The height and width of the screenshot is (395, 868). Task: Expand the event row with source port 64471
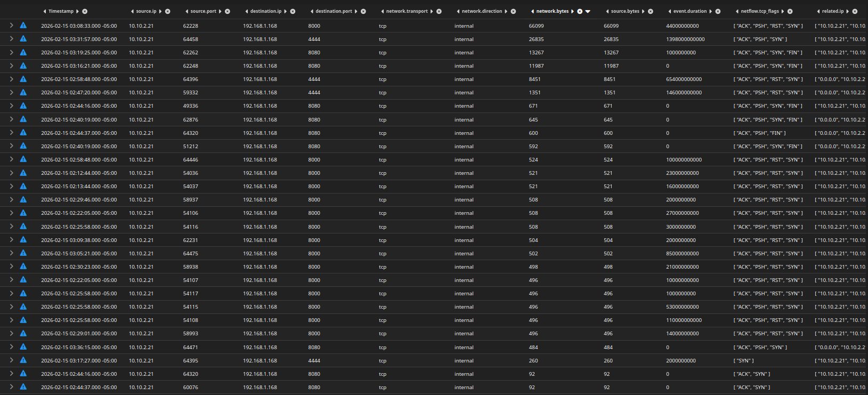11,347
